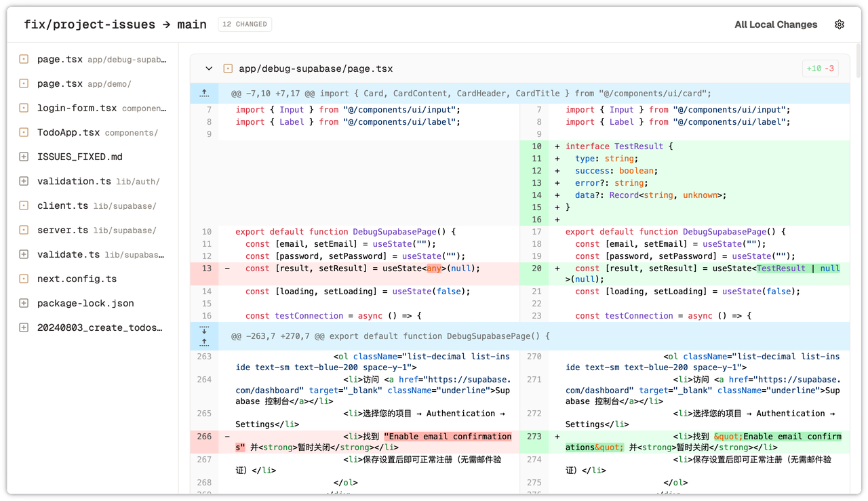This screenshot has height=501, width=868.
Task: Click the fix/project-issues → main branch title
Action: point(115,24)
